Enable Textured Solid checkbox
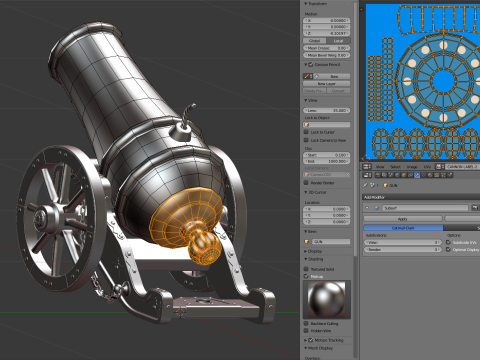Viewport: 480px width, 360px height. click(x=306, y=269)
